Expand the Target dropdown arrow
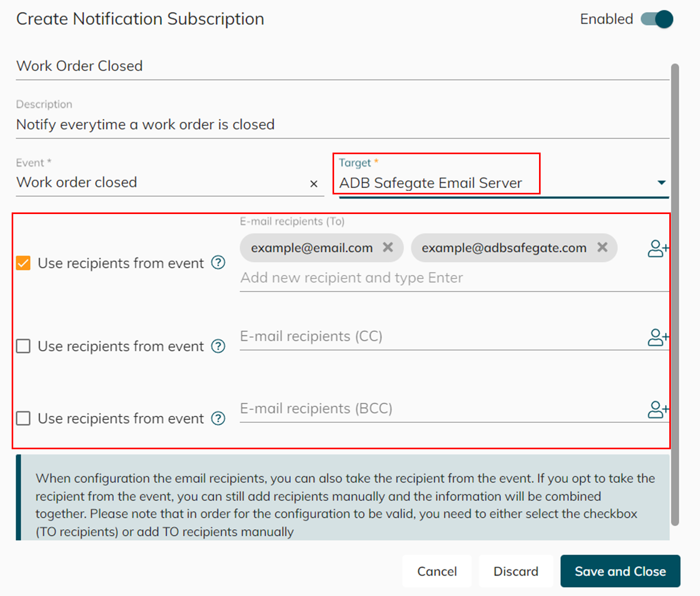The image size is (700, 596). (661, 183)
